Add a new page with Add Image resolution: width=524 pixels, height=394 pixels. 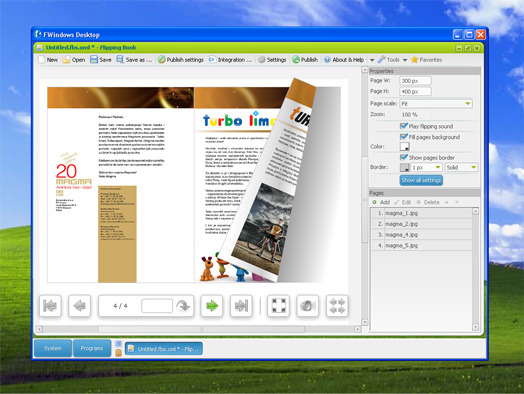[x=381, y=202]
